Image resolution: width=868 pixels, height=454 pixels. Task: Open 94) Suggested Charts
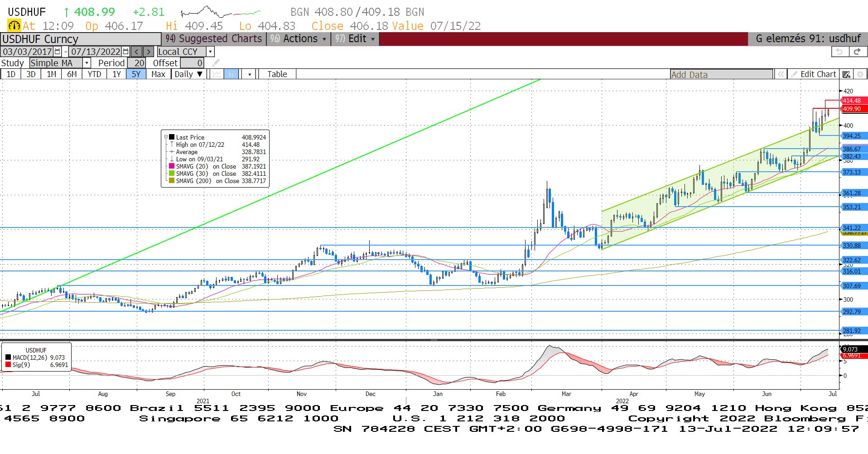213,39
